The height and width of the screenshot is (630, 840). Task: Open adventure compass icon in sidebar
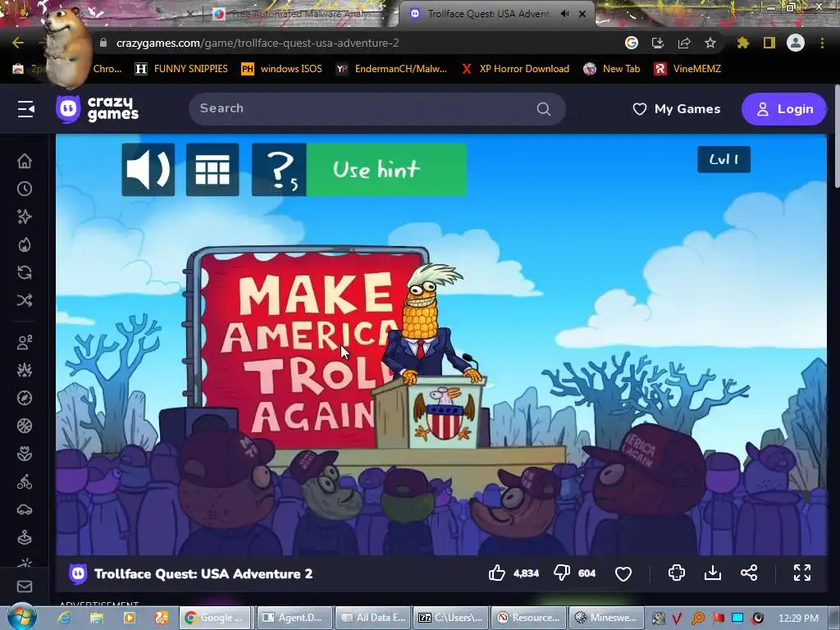(x=25, y=398)
